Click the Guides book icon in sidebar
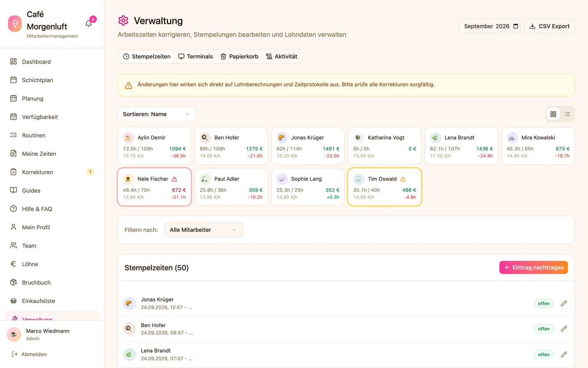The image size is (588, 368). tap(14, 190)
